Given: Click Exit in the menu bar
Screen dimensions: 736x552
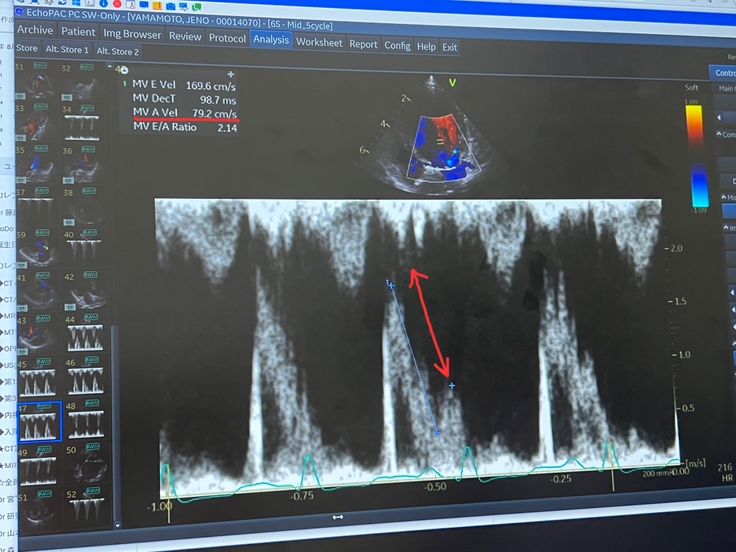Looking at the screenshot, I should [450, 47].
